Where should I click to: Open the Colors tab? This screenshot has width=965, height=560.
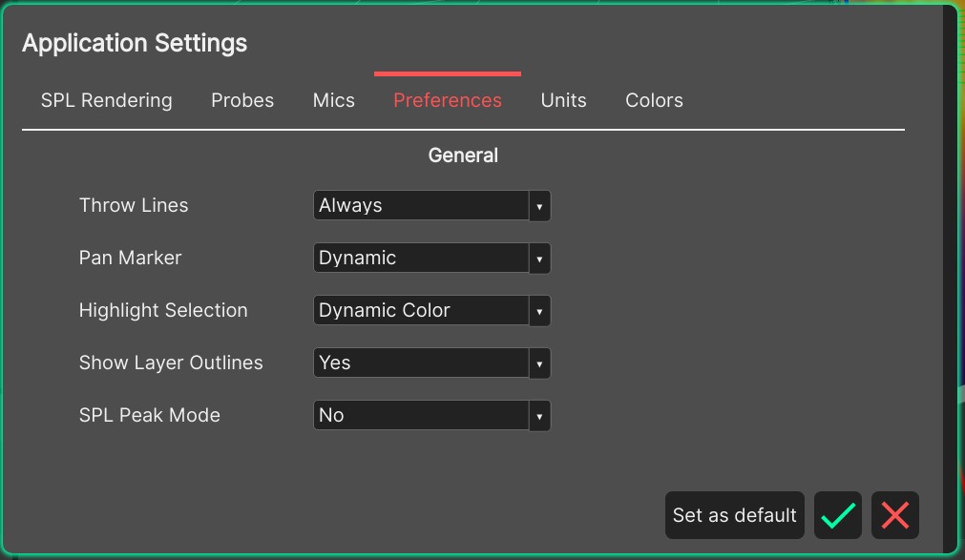point(654,100)
